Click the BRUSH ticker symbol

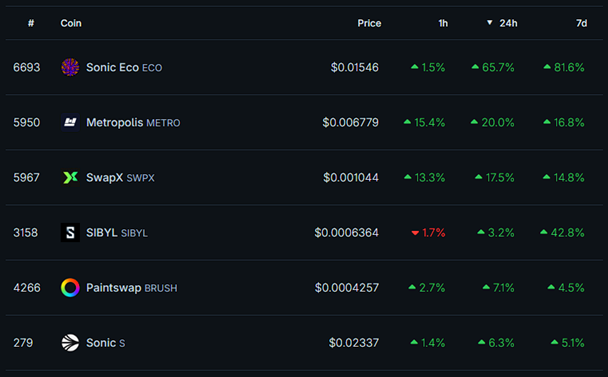pyautogui.click(x=161, y=288)
